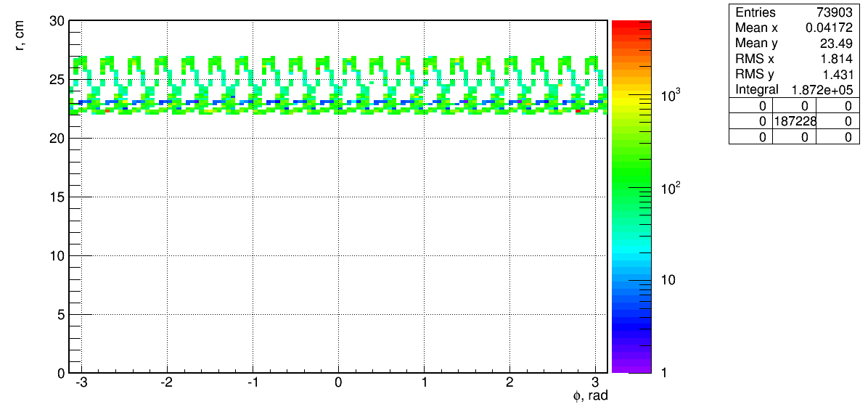The height and width of the screenshot is (415, 868).
Task: Click the x-axis label 2
Action: click(509, 384)
